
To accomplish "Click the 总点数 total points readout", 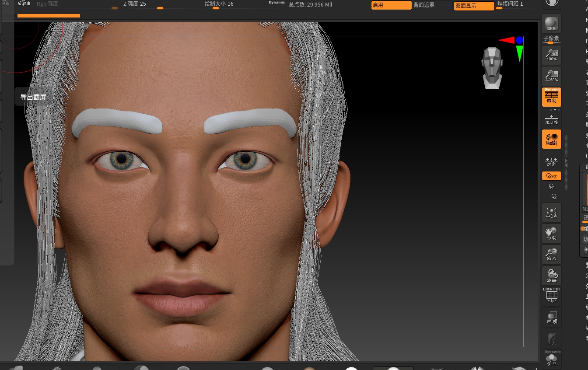I will tap(311, 4).
